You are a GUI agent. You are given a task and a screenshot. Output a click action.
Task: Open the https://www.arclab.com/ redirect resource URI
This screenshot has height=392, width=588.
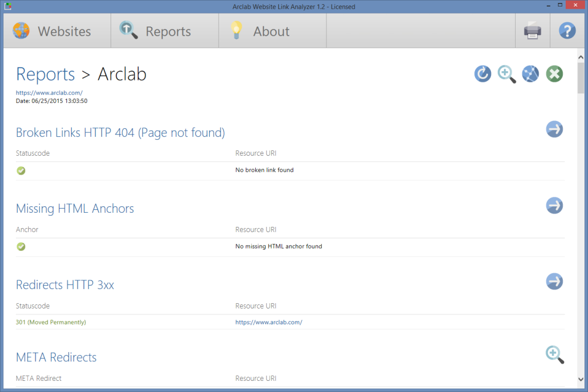tap(269, 322)
